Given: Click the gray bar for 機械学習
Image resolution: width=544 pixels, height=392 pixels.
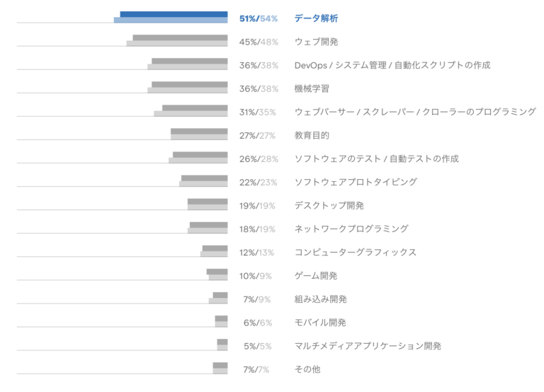Looking at the screenshot, I should click(x=189, y=87).
